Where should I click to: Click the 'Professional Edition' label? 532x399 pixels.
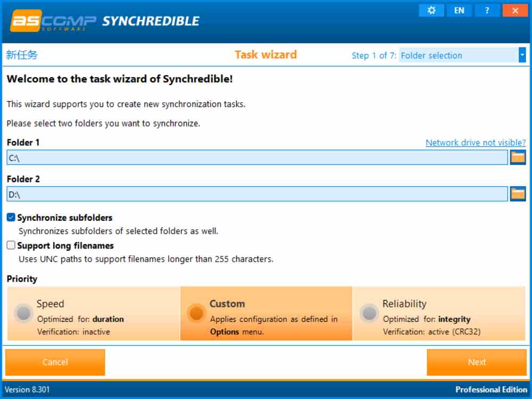pos(491,389)
